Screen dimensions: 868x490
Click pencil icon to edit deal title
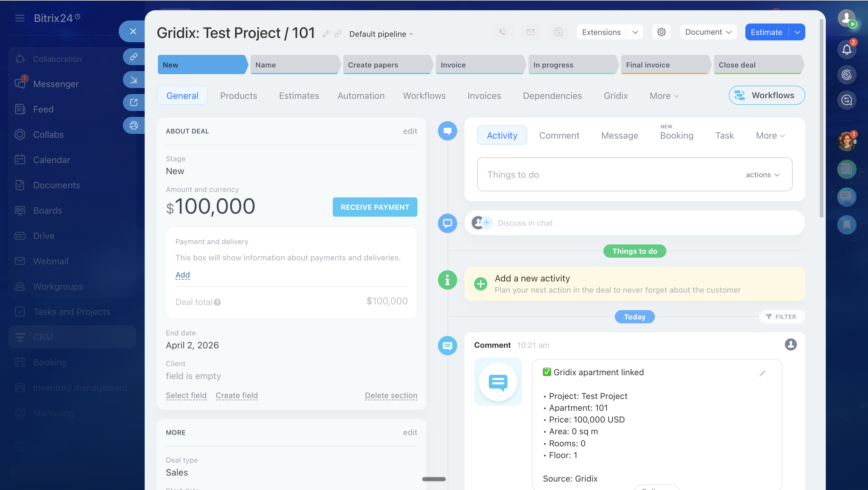tap(325, 34)
